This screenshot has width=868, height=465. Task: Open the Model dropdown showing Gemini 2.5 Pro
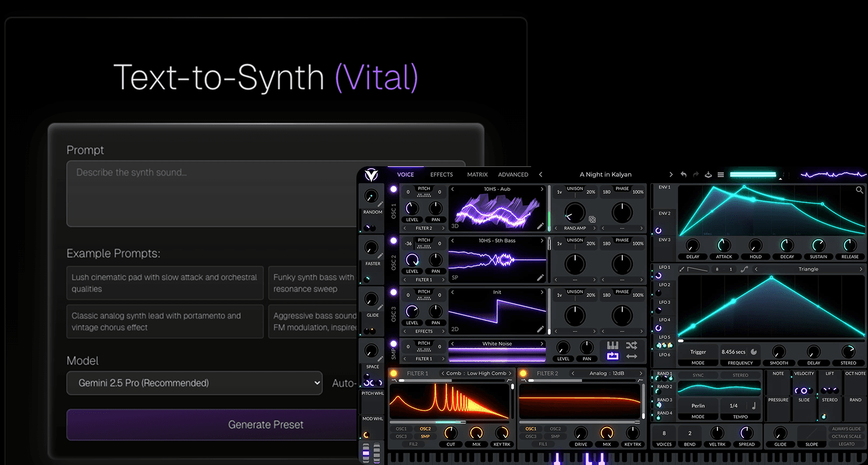(x=194, y=383)
